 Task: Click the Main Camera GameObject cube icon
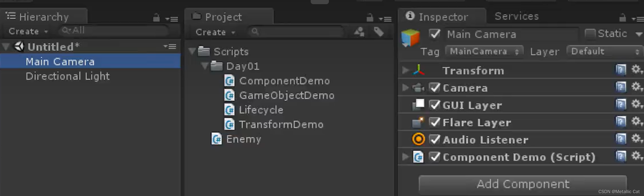point(410,38)
